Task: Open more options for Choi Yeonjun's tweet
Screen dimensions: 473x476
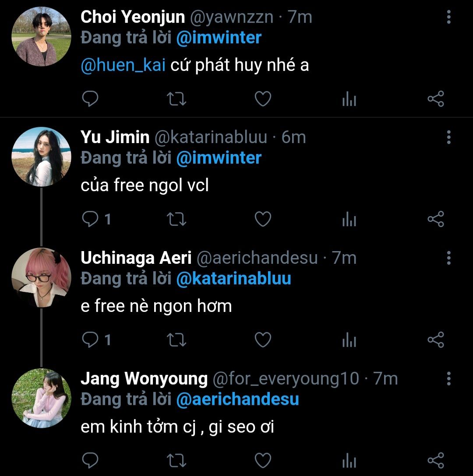Action: coord(448,17)
